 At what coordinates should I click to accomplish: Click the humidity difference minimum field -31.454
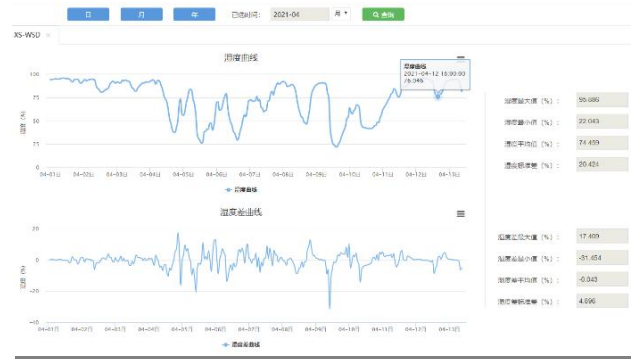pos(602,258)
